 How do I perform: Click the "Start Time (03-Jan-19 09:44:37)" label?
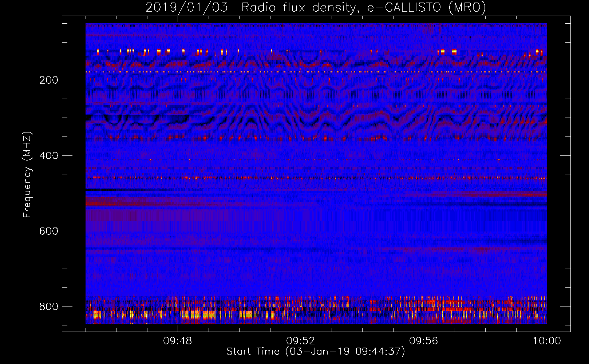pyautogui.click(x=316, y=352)
